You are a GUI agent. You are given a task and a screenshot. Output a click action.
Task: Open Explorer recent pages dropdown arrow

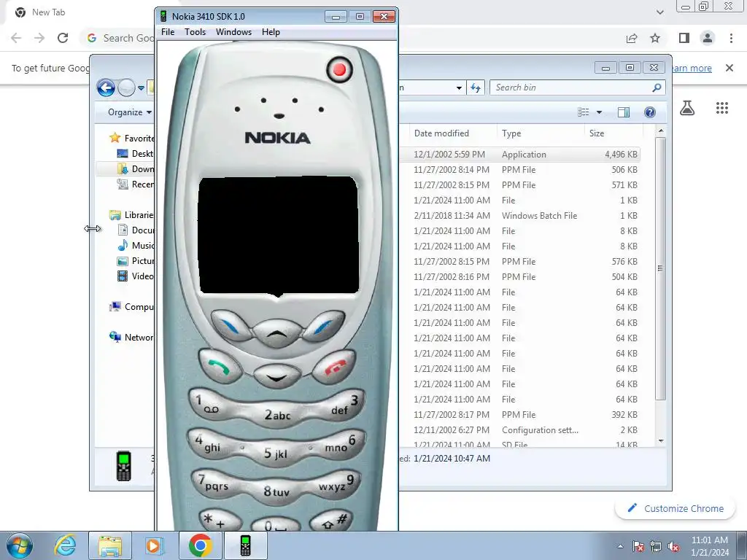point(141,88)
